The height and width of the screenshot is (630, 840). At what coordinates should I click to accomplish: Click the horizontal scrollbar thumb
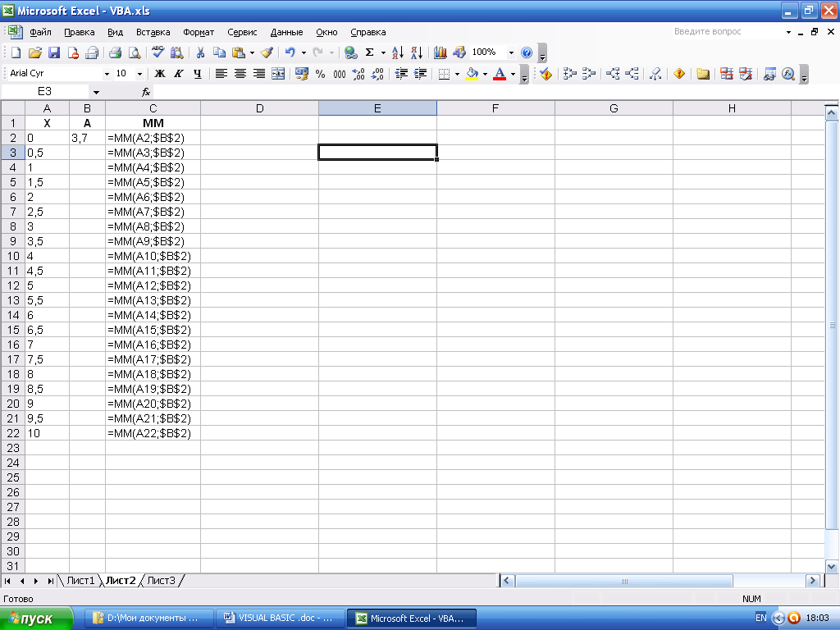624,581
